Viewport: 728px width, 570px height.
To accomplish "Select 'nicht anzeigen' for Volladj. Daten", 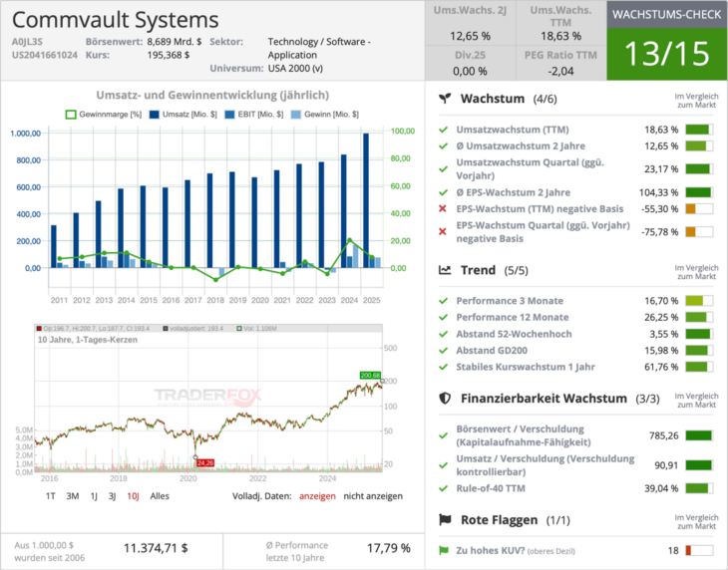I will [373, 496].
